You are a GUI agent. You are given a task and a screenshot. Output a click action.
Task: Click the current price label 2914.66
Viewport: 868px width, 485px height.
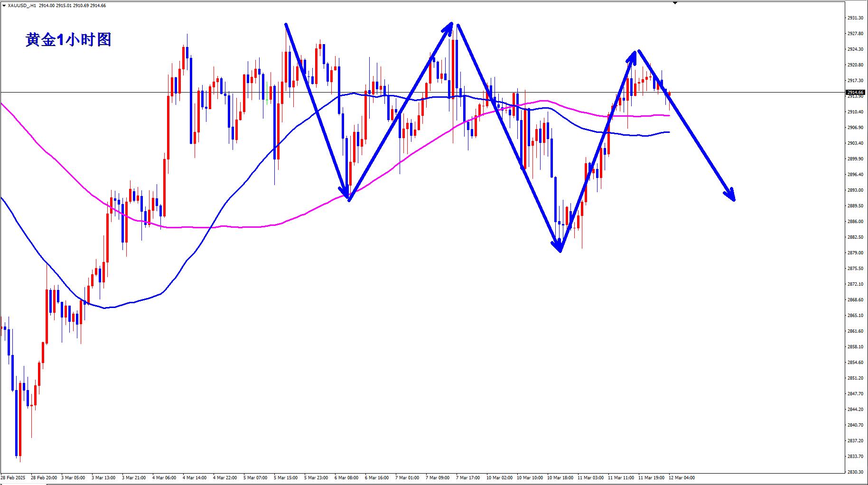point(855,92)
